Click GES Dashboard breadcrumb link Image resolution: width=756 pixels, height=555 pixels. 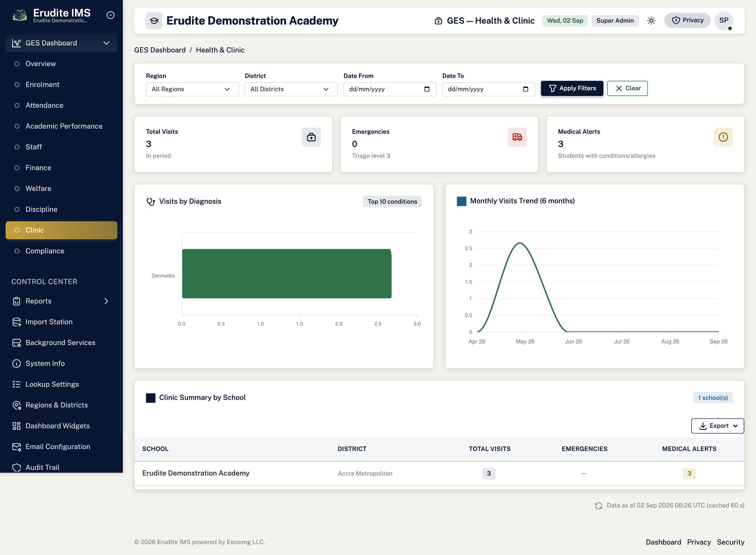coord(160,50)
